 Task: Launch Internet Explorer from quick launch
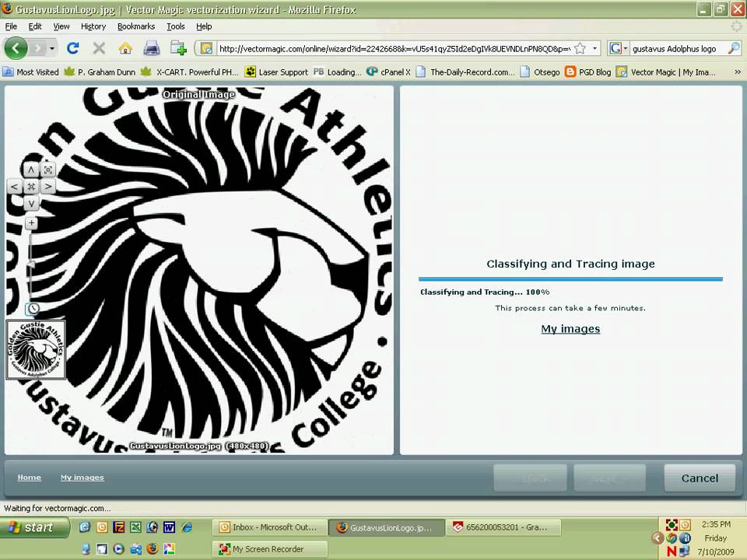click(186, 527)
